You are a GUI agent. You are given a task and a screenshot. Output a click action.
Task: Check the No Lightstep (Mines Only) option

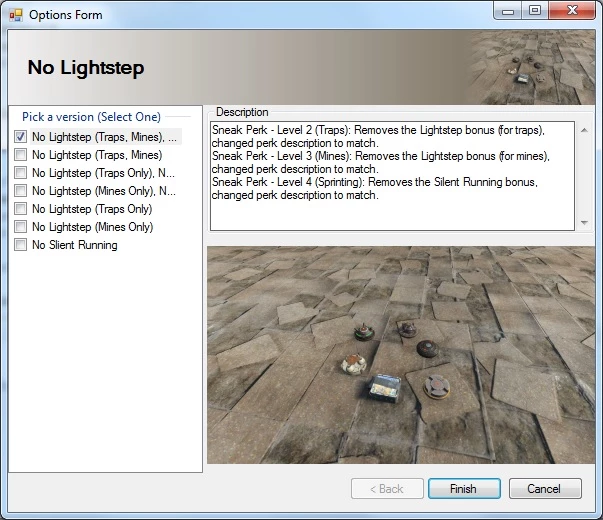point(20,227)
